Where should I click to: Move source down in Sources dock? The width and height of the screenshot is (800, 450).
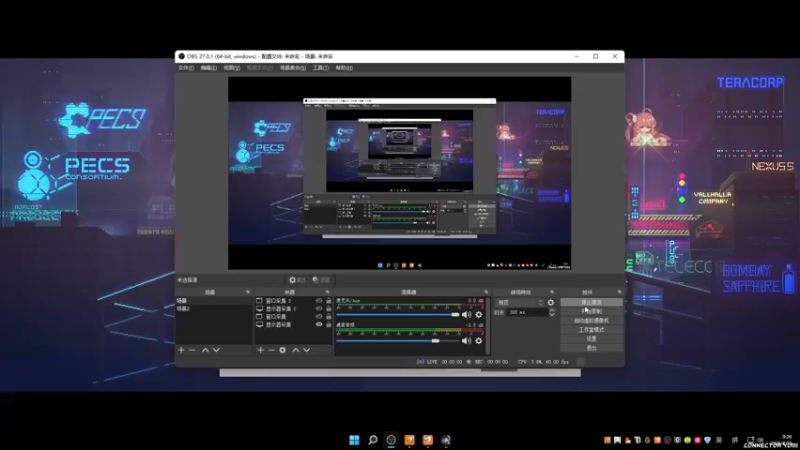pos(307,350)
